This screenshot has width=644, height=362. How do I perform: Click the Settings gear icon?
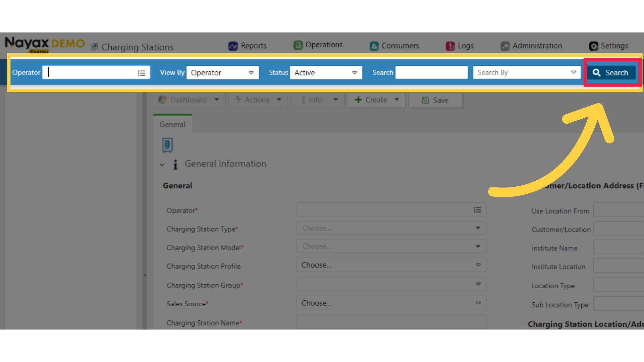click(594, 46)
